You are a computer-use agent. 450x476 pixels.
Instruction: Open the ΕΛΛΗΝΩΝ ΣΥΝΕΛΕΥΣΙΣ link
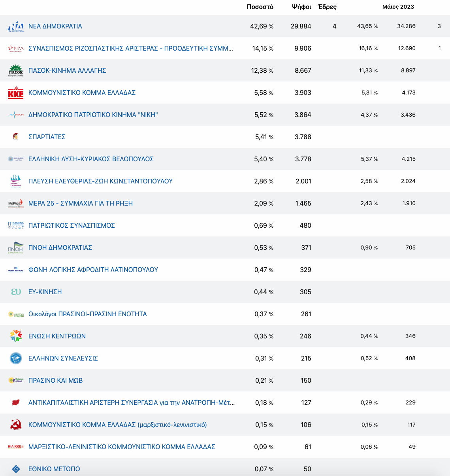[x=63, y=358]
